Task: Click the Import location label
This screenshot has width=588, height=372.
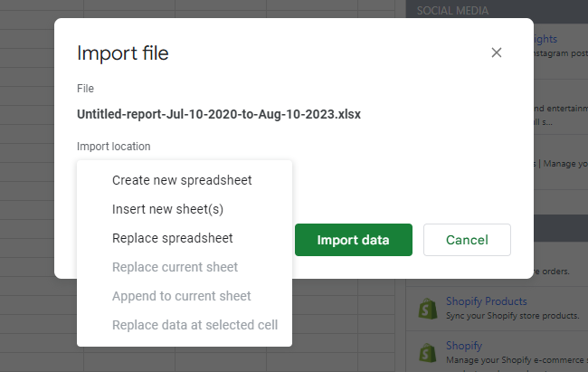Action: tap(114, 146)
